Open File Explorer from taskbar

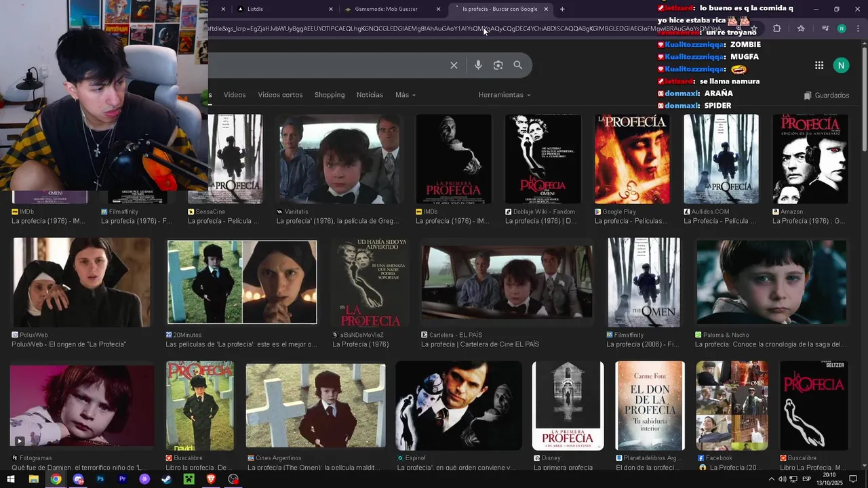pos(33,479)
